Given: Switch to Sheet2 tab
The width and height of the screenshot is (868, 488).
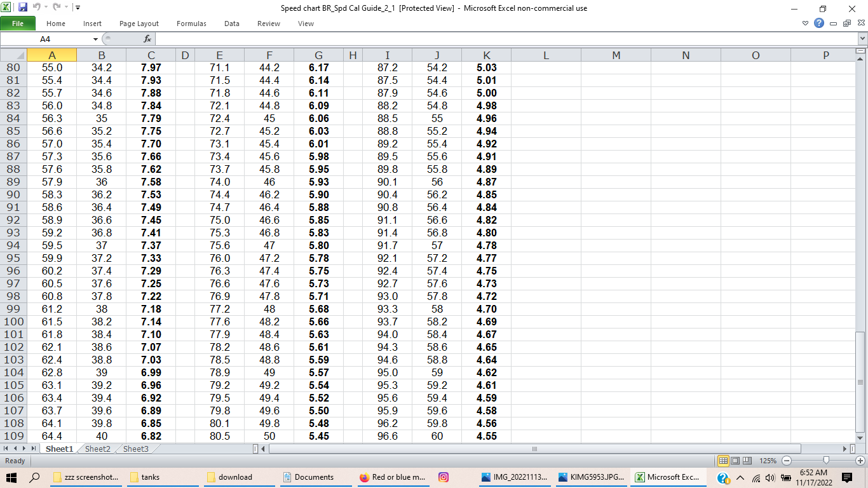Looking at the screenshot, I should 98,449.
